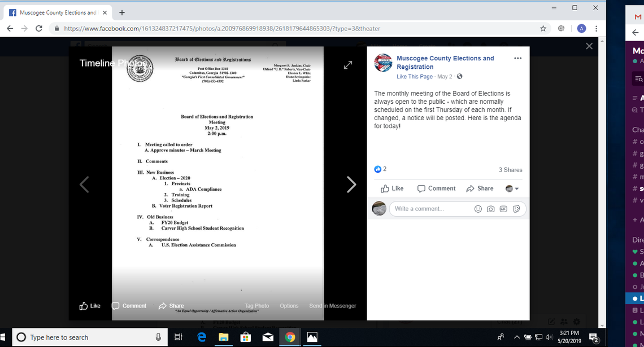Open the emoji picker in the comment box
The width and height of the screenshot is (644, 347).
click(x=478, y=209)
